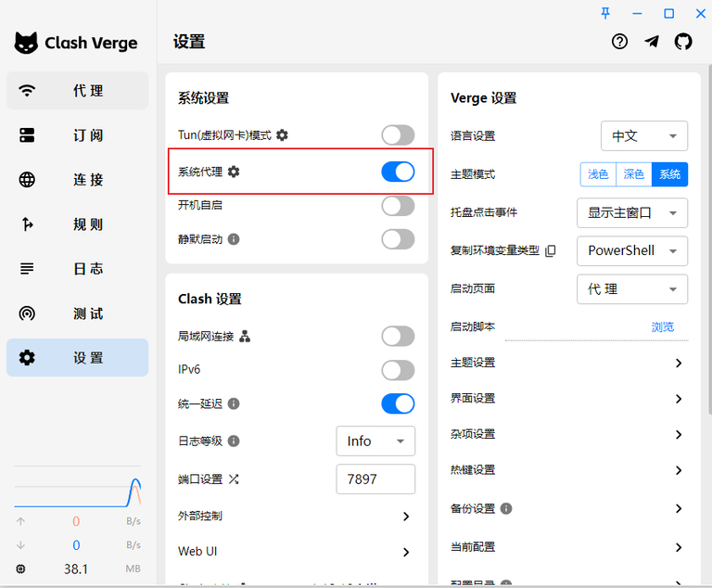Go to the 连接 page
Viewport: 712px width, 588px height.
coord(77,180)
